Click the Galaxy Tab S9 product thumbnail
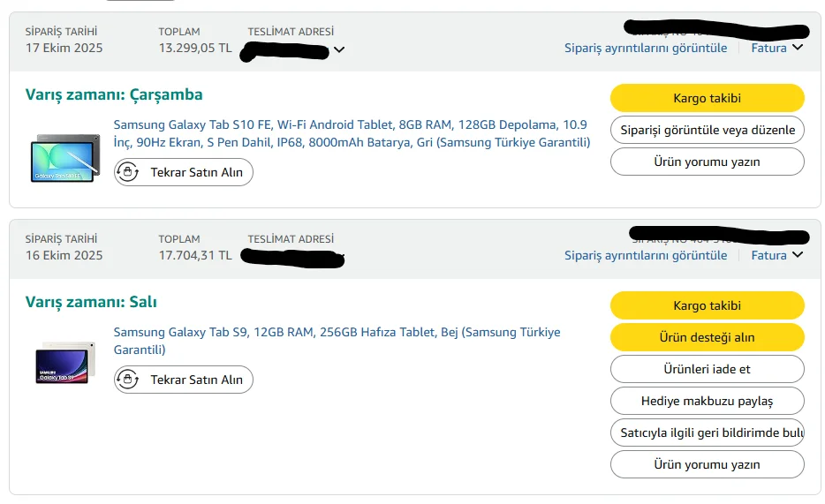The image size is (825, 504). click(64, 361)
